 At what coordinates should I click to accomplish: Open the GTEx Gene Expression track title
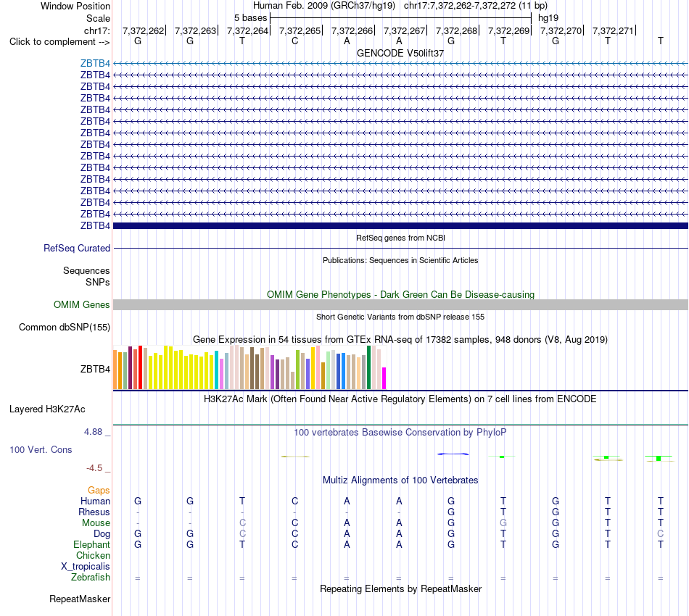coord(400,339)
